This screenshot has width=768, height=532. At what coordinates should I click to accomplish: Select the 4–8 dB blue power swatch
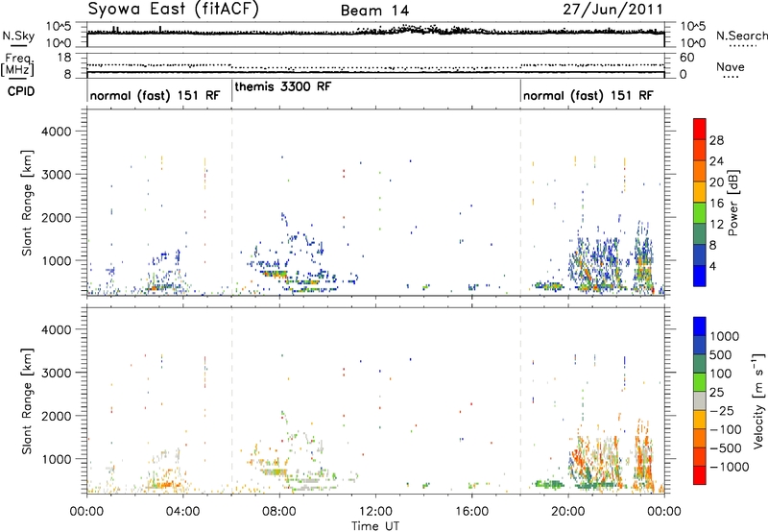pyautogui.click(x=700, y=254)
